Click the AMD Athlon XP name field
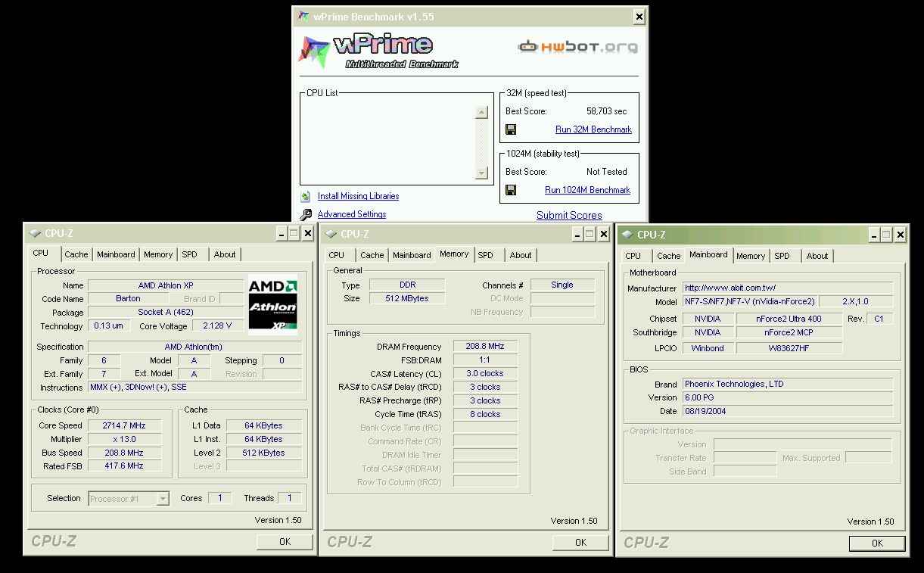The width and height of the screenshot is (924, 573). 166,285
